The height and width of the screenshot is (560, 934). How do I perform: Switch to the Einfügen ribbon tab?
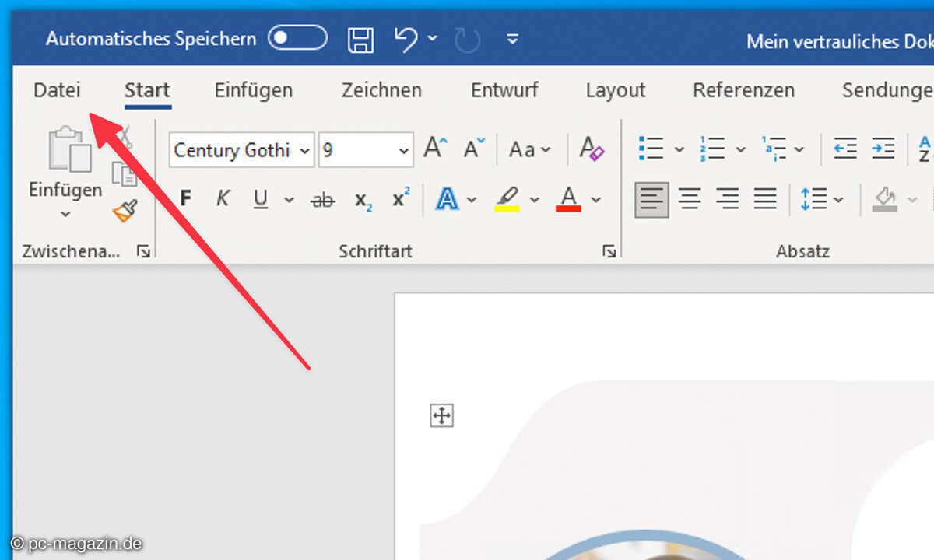[254, 90]
